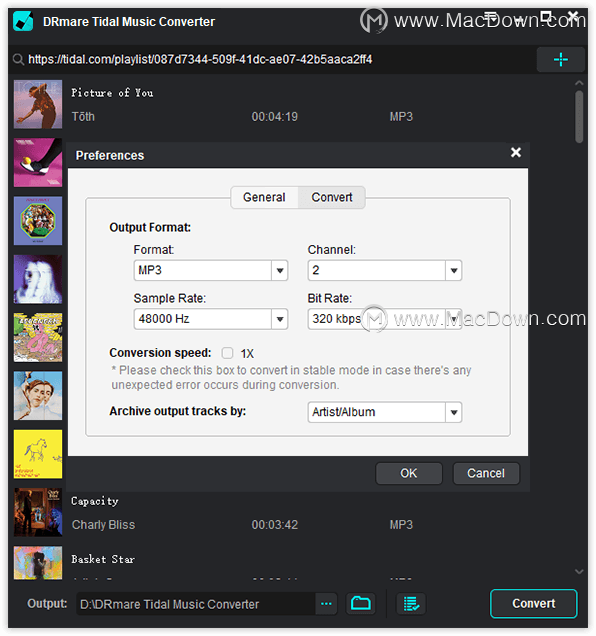Click the scroll up arrow of track list

(x=579, y=83)
